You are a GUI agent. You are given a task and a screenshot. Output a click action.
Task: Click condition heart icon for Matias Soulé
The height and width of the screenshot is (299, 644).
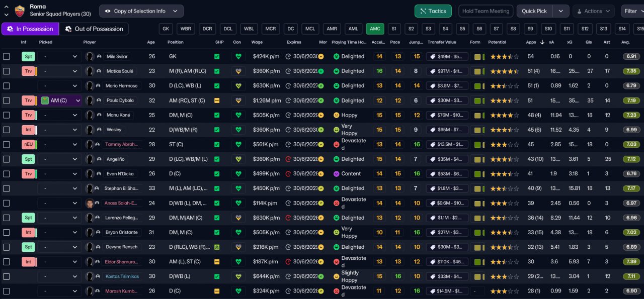[x=238, y=71]
